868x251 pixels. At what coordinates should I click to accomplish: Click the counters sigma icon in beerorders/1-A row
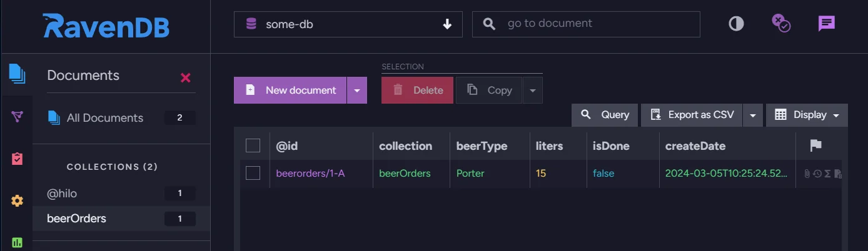coord(827,174)
